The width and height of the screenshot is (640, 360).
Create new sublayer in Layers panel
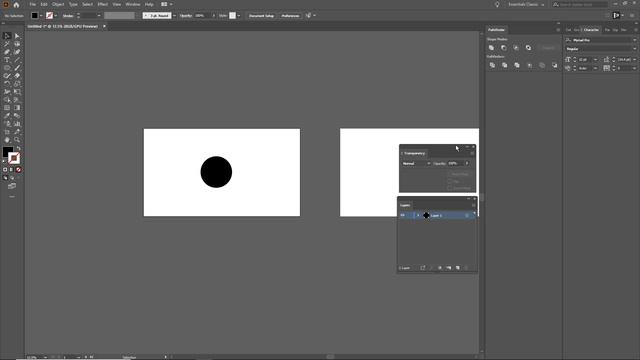(x=449, y=268)
